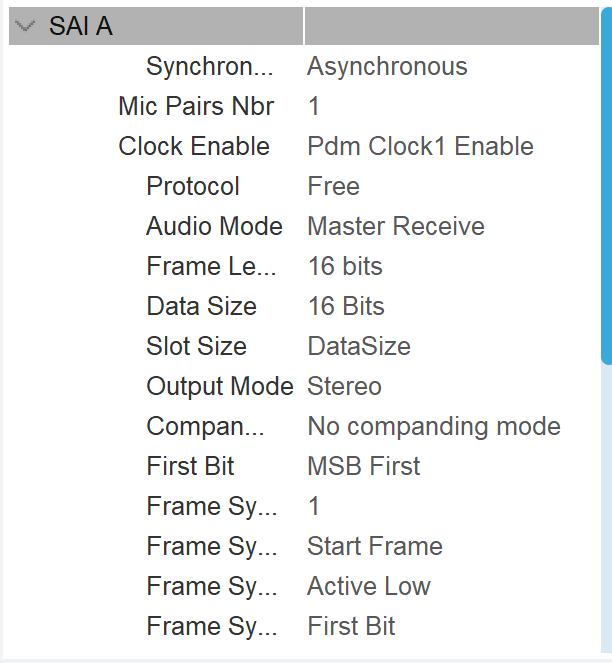
Task: Change the Active Low polarity value
Action: pyautogui.click(x=368, y=587)
